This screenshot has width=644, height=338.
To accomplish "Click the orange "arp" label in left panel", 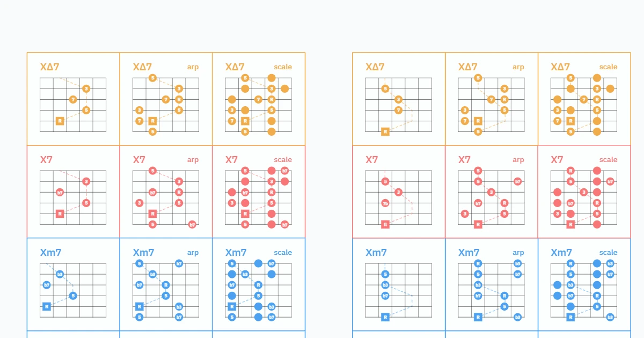I will (193, 67).
